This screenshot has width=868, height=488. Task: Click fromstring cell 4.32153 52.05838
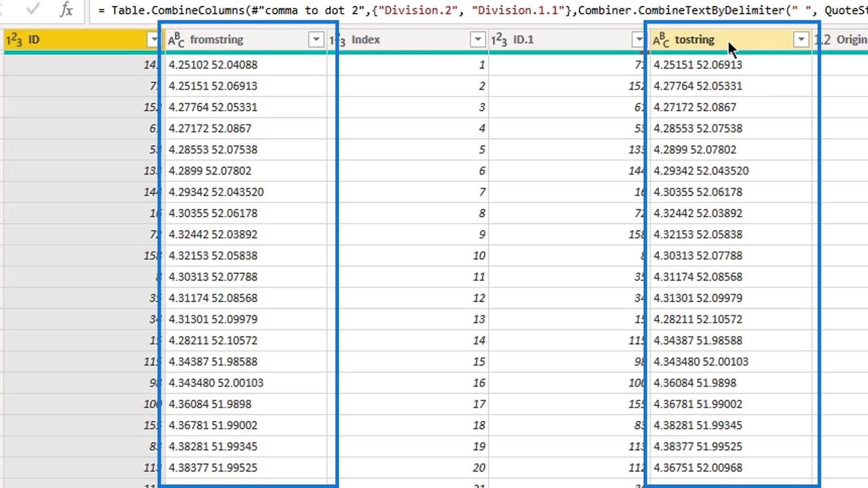pos(245,255)
